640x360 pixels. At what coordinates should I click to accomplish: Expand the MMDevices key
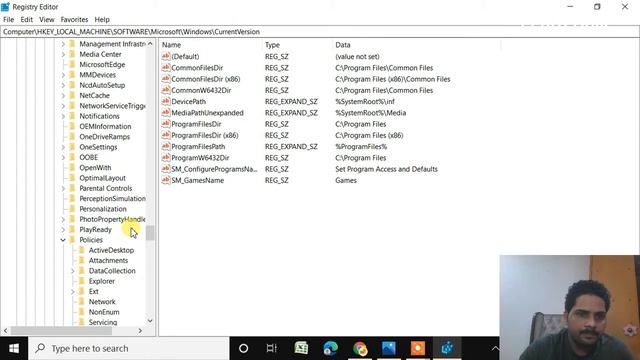click(x=63, y=75)
